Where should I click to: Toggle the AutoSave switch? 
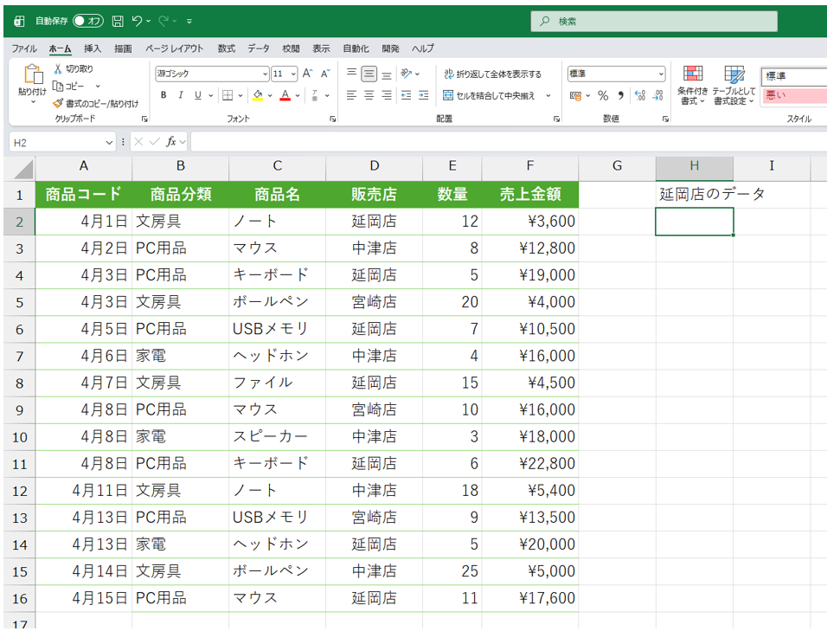point(88,21)
